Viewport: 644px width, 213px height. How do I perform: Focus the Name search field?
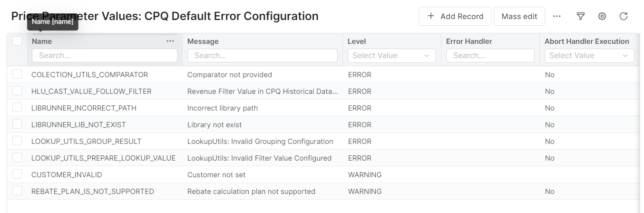[105, 55]
